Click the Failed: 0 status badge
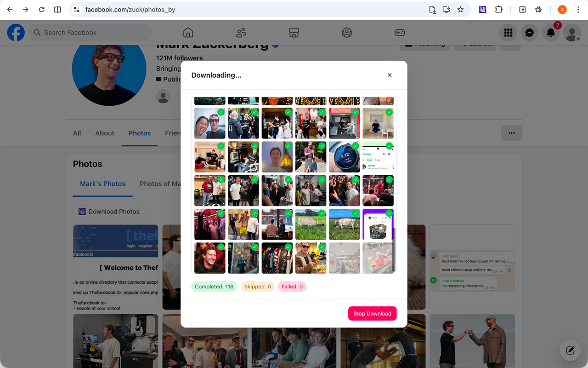Viewport: 588px width, 368px height. (292, 287)
